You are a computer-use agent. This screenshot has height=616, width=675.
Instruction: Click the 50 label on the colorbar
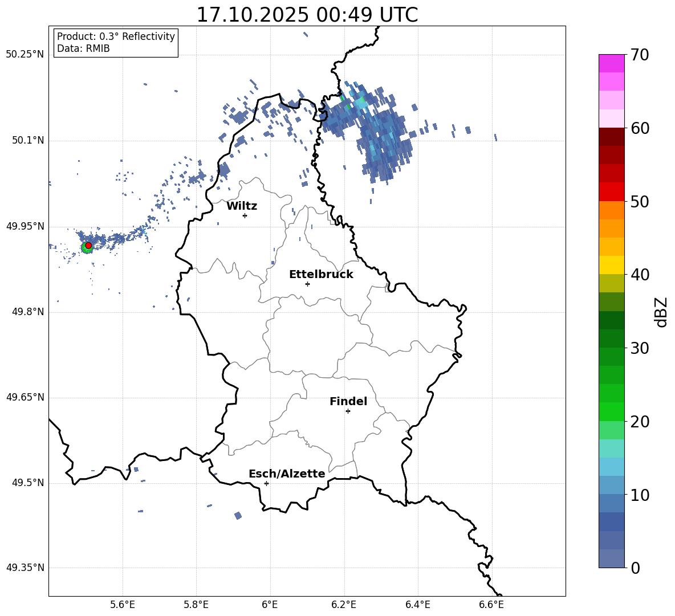[640, 201]
